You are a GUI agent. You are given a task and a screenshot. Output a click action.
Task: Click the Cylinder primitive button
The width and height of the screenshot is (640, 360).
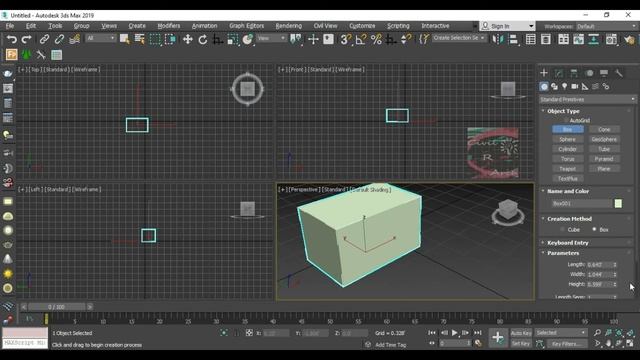pos(567,149)
